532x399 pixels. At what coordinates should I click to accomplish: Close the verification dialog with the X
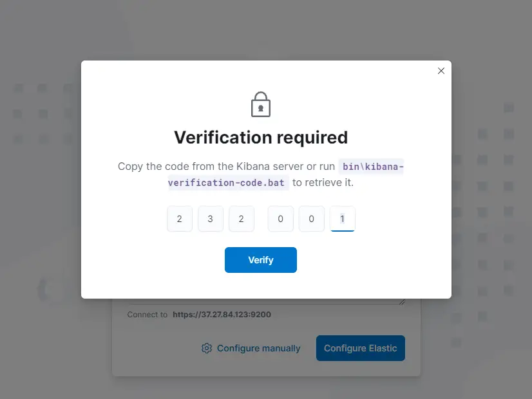click(x=441, y=71)
